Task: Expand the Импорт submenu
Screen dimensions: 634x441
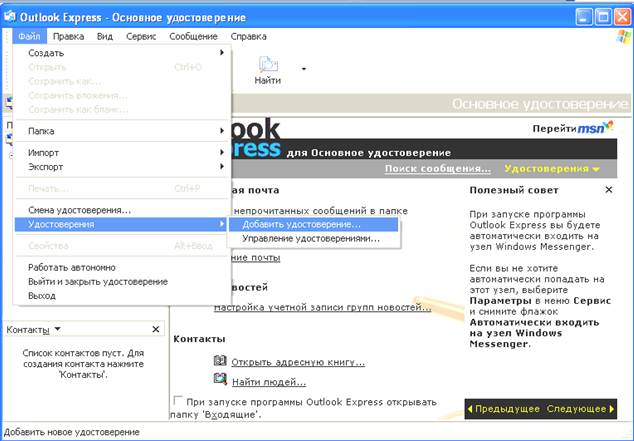Action: (x=121, y=153)
